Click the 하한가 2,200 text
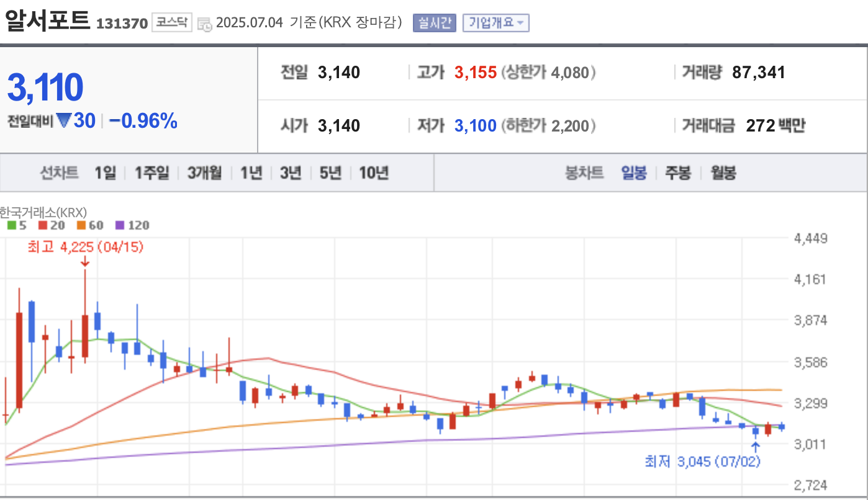The height and width of the screenshot is (500, 868). click(x=548, y=126)
